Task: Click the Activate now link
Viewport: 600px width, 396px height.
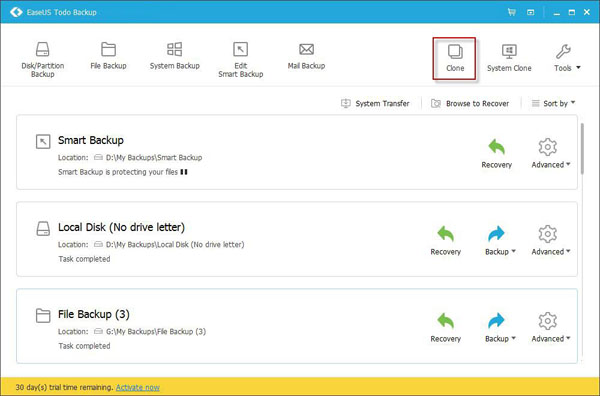Action: [138, 387]
